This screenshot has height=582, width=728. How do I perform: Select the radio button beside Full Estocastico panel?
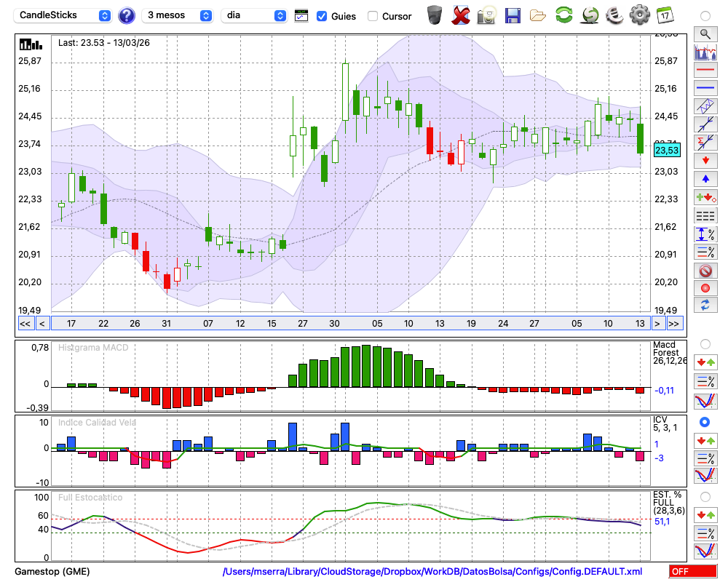tap(705, 496)
